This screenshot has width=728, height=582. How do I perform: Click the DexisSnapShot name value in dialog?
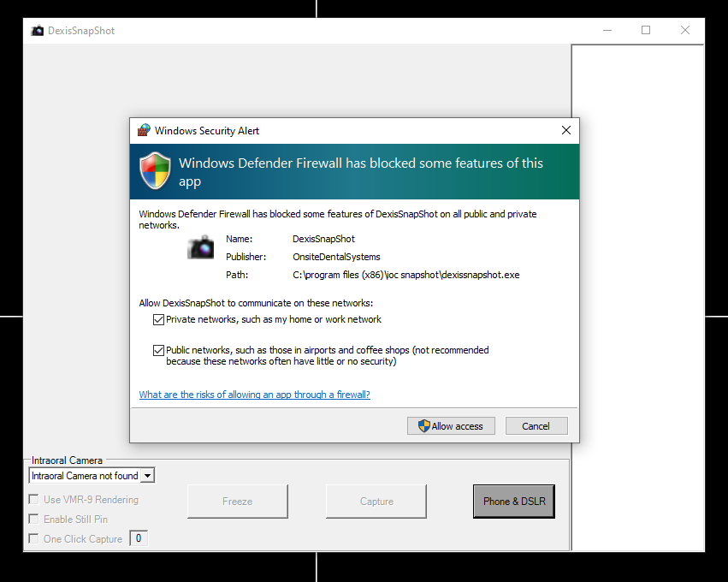[x=323, y=239]
